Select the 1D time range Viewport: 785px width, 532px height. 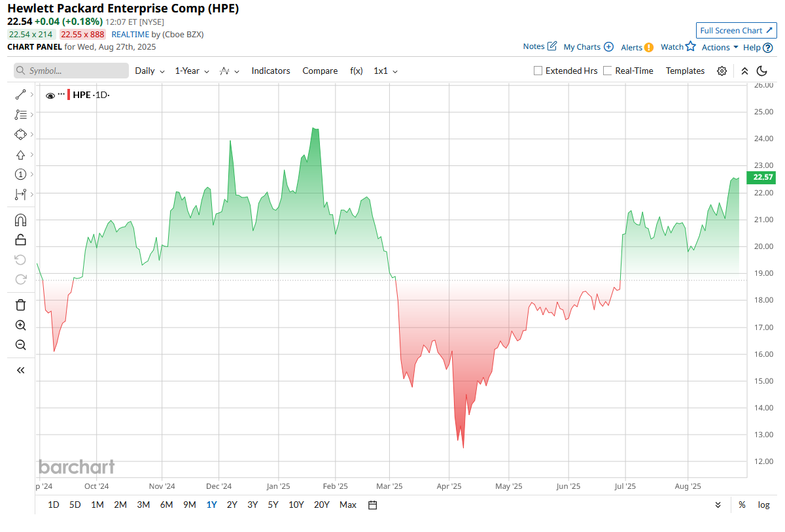point(54,505)
